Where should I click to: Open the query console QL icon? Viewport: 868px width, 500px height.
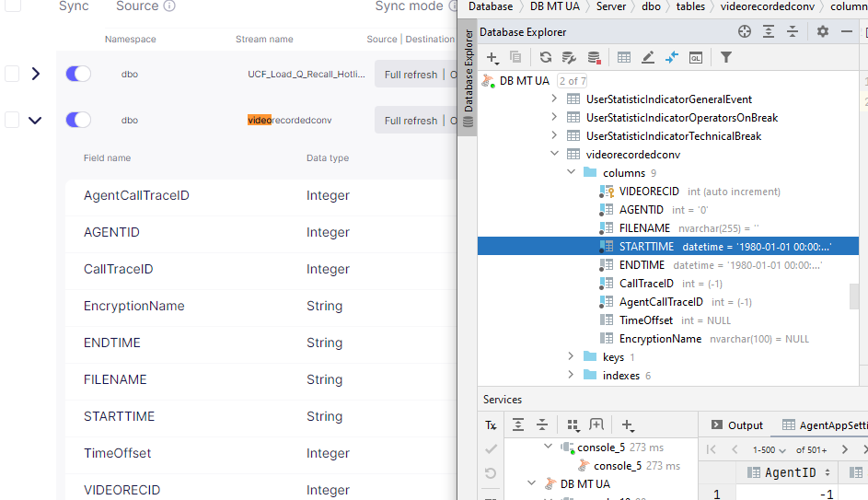[x=696, y=57]
